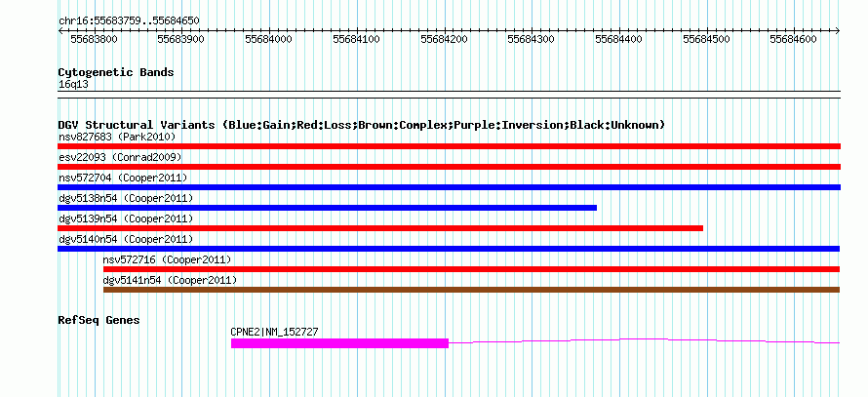Select the dgv5140n54 blue gain bar
The width and height of the screenshot is (868, 397).
coord(449,249)
